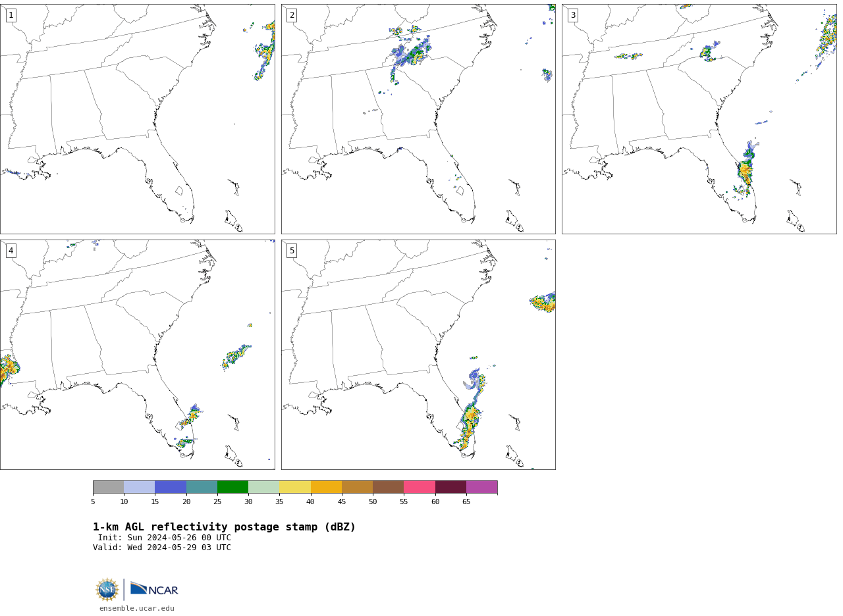Image resolution: width=843 pixels, height=616 pixels.
Task: Click the "Init: Sun 2024-05-26 00 UTC" line
Action: click(x=165, y=538)
